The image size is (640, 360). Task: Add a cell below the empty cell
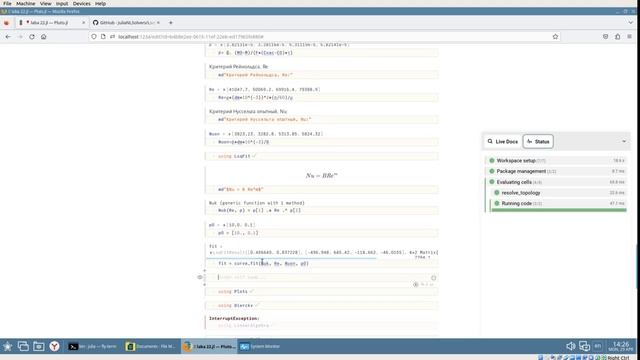click(x=204, y=284)
